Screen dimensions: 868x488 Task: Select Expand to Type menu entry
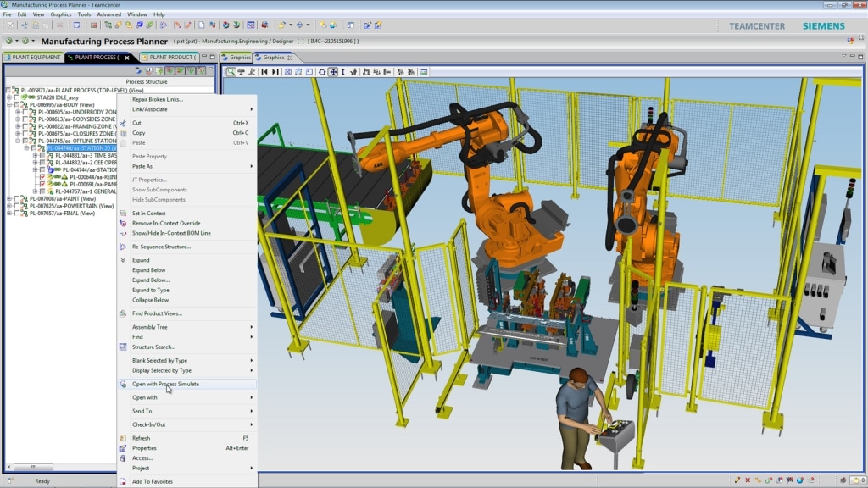pyautogui.click(x=187, y=290)
